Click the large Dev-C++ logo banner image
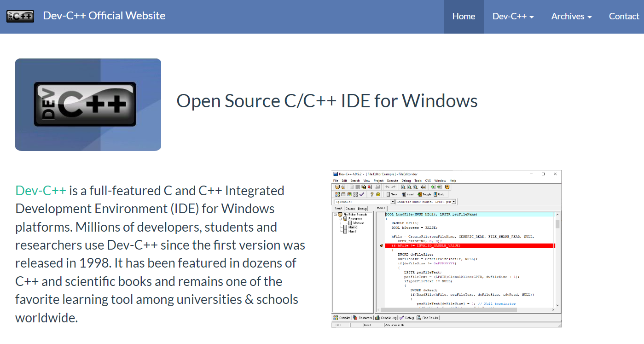 click(88, 105)
